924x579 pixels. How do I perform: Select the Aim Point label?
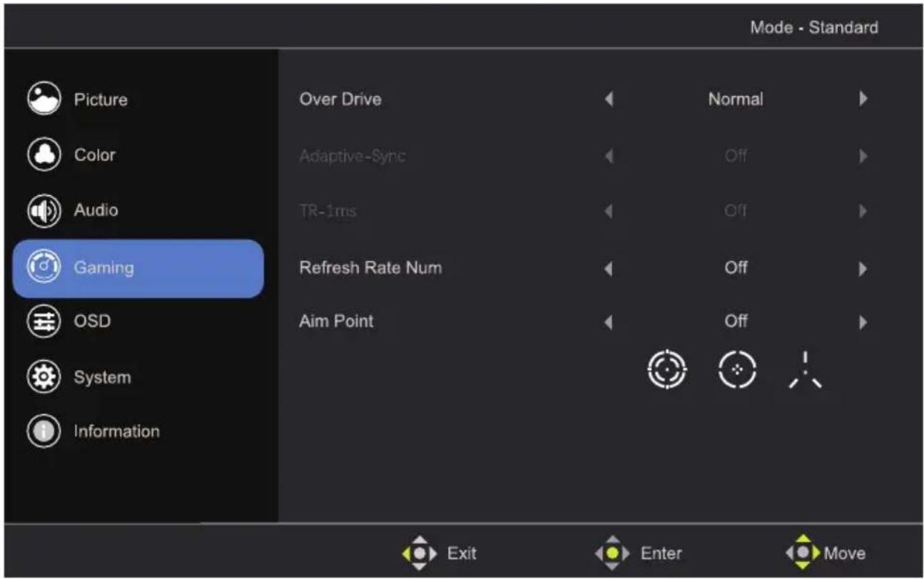point(336,321)
